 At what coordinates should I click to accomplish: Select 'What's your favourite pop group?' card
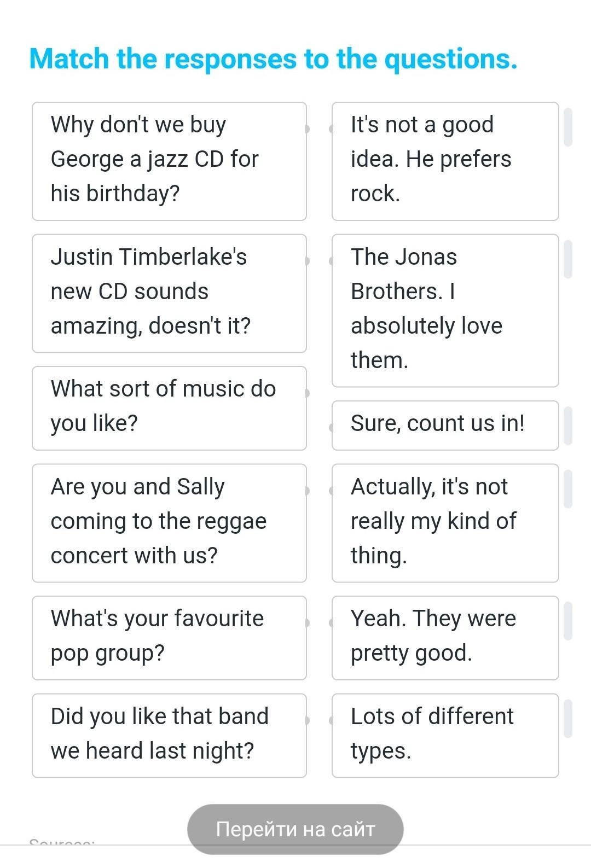click(169, 638)
